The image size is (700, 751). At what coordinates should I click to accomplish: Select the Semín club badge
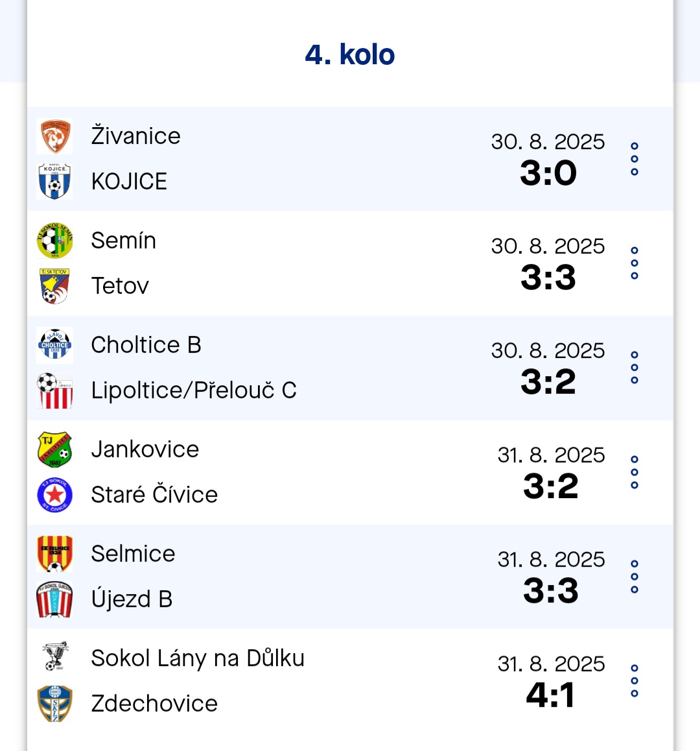coord(54,241)
